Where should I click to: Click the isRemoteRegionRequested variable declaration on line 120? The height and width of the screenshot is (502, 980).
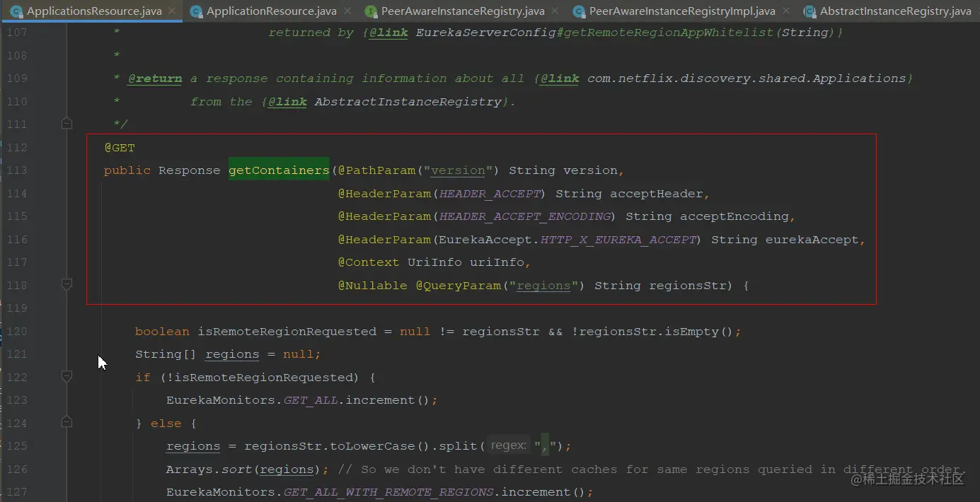click(287, 332)
